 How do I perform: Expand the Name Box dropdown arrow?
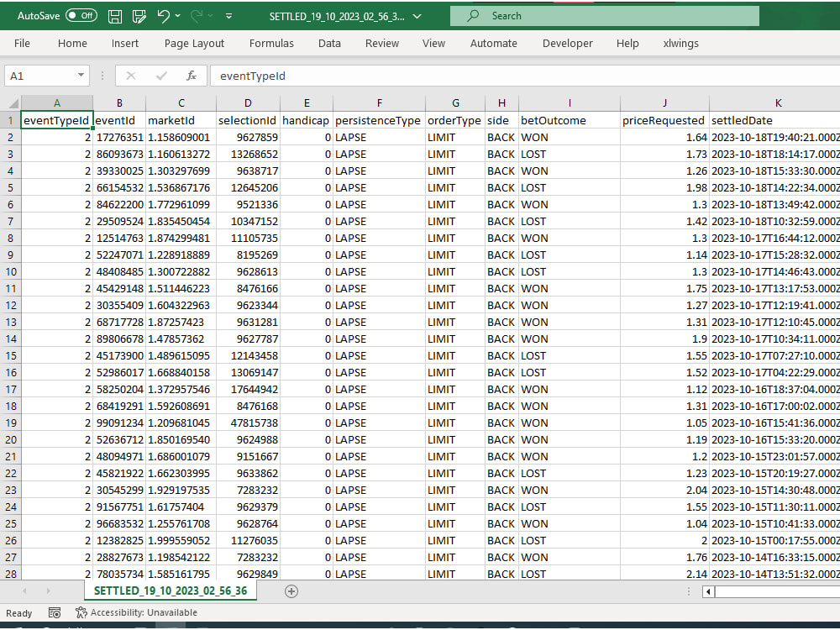coord(81,76)
